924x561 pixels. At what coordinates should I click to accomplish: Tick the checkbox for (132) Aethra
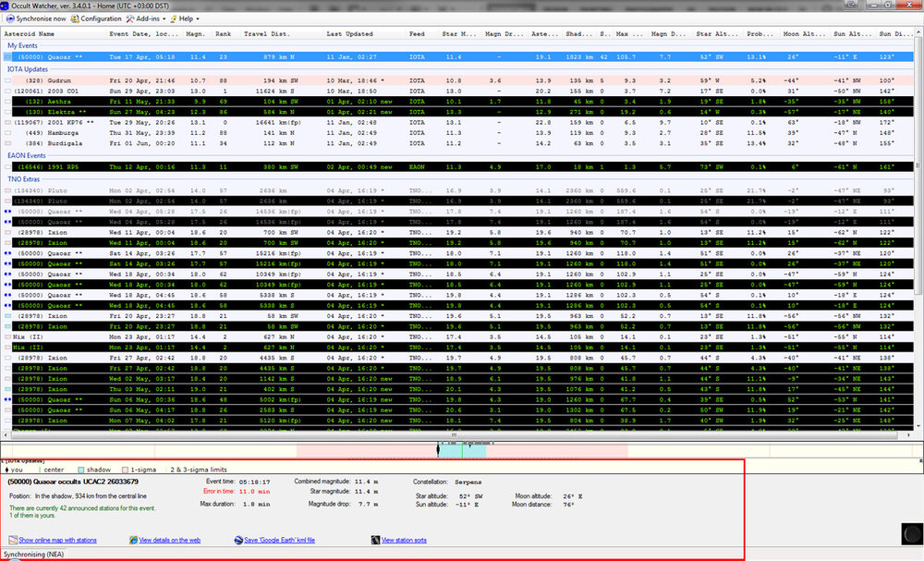7,101
